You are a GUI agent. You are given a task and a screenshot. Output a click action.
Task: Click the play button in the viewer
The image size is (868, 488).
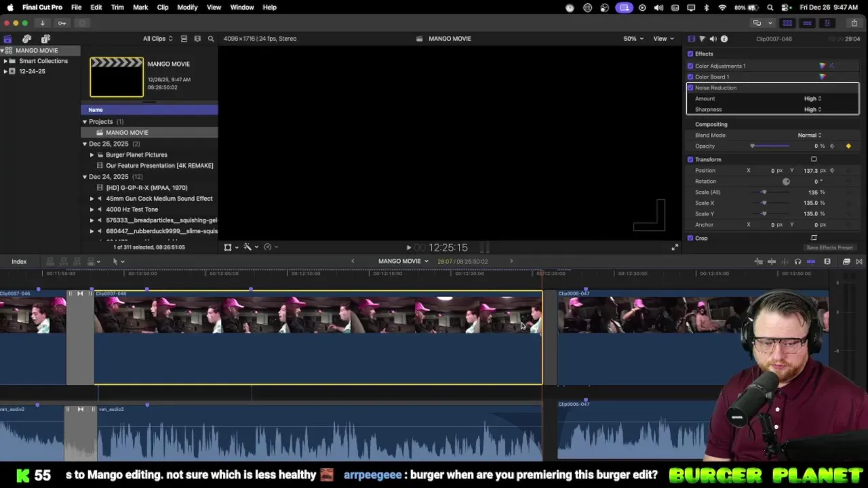[408, 248]
